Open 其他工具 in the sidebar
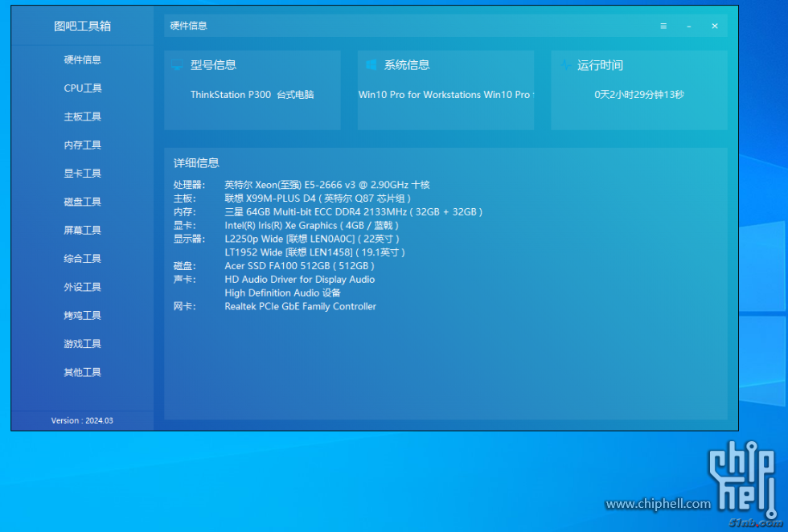The height and width of the screenshot is (532, 788). point(82,372)
